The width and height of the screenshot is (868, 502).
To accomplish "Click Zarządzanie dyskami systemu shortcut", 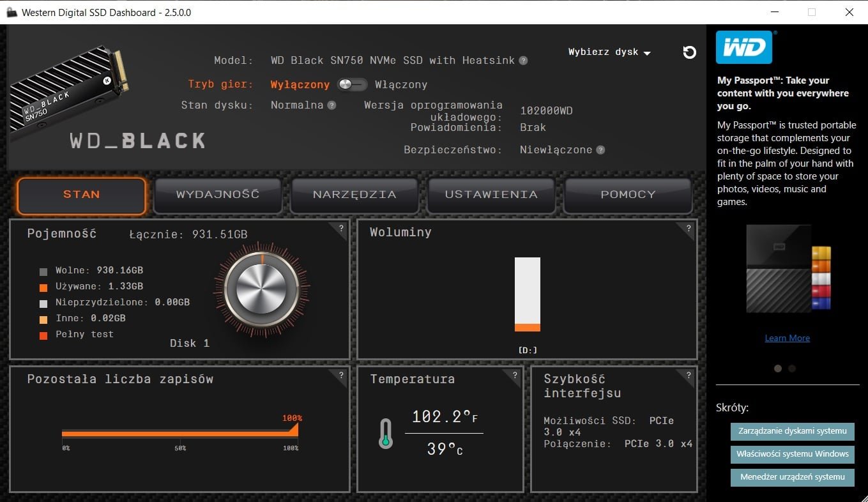I will tap(792, 431).
